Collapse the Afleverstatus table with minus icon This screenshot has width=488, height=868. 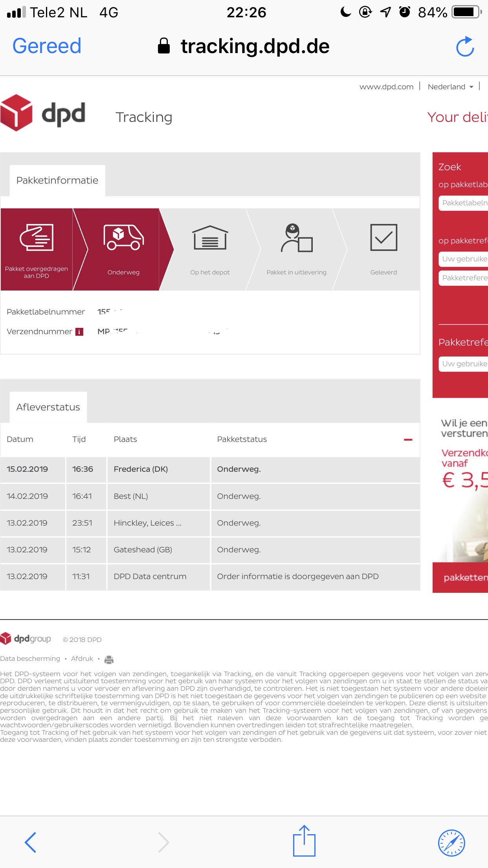(x=408, y=440)
